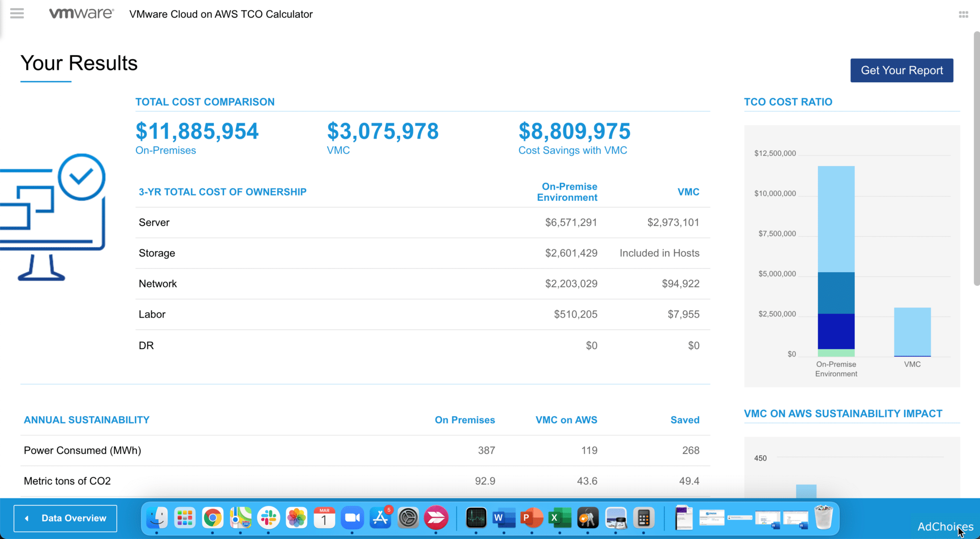Screen dimensions: 980x539
Task: Click the $3,075,978 VMC total
Action: 383,131
